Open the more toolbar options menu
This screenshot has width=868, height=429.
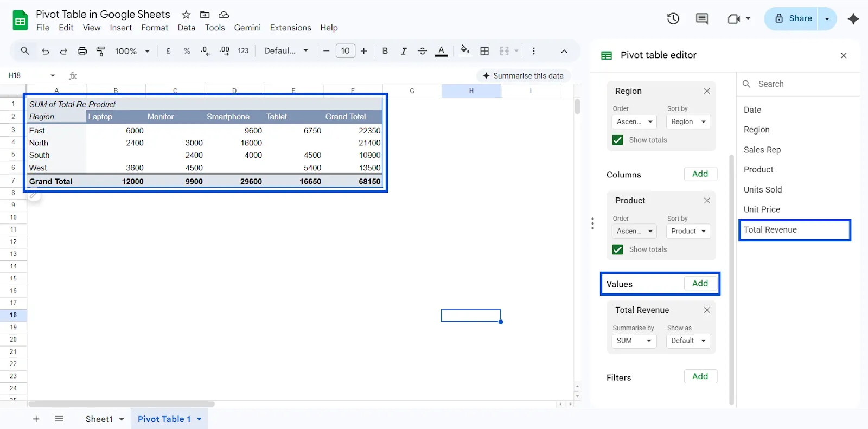coord(533,51)
